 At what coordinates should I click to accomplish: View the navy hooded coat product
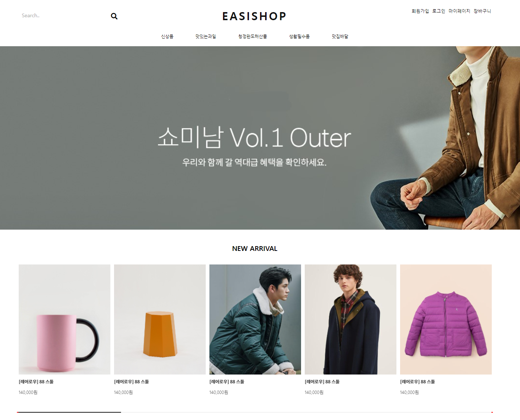pyautogui.click(x=351, y=319)
